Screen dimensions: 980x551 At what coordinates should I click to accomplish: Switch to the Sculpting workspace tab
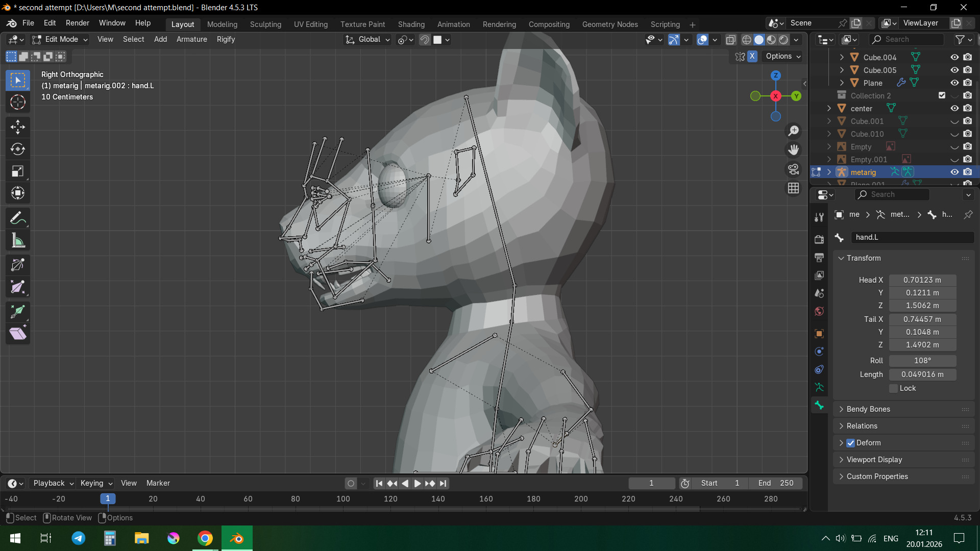(x=265, y=24)
